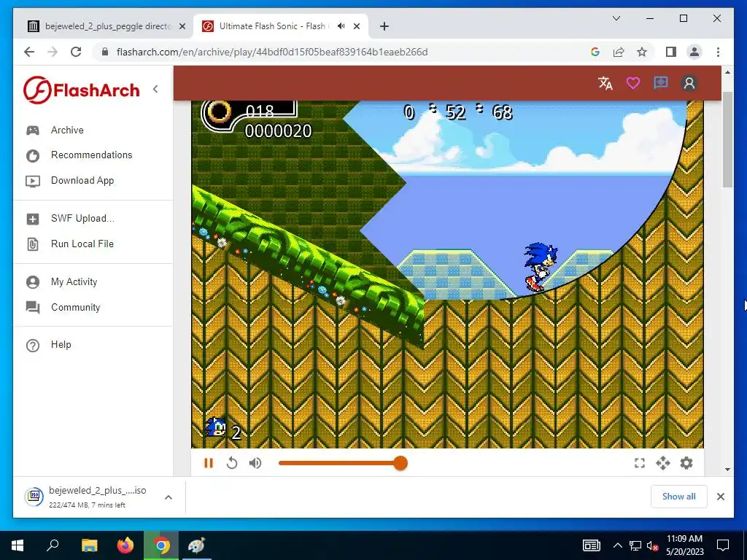Viewport: 747px width, 560px height.
Task: Click the orange volume slider handle
Action: click(400, 463)
